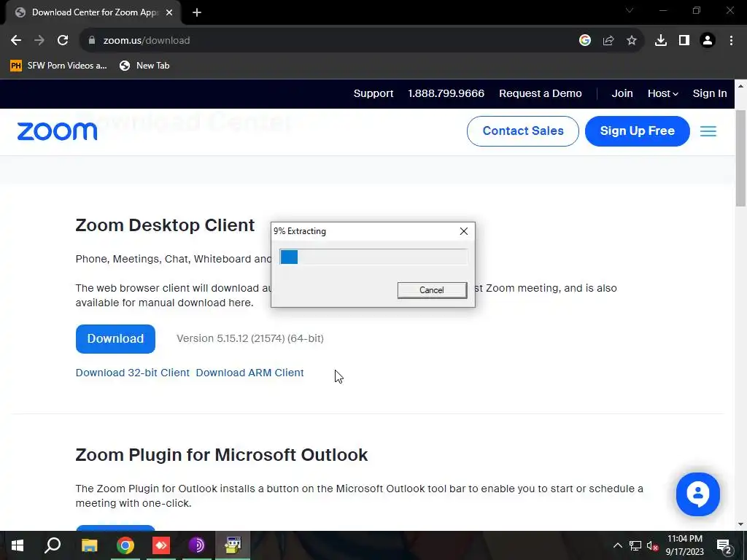This screenshot has height=560, width=747.
Task: Click Sign In link
Action: click(x=710, y=93)
